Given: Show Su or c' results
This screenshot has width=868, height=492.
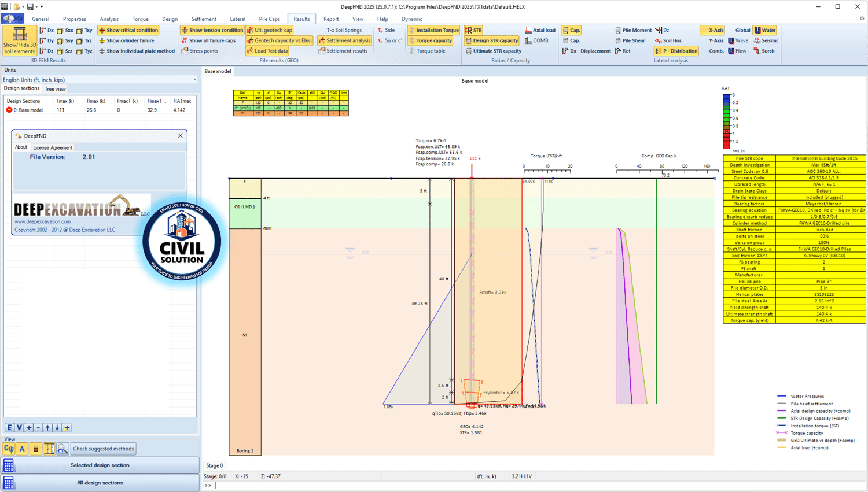Looking at the screenshot, I should click(389, 40).
